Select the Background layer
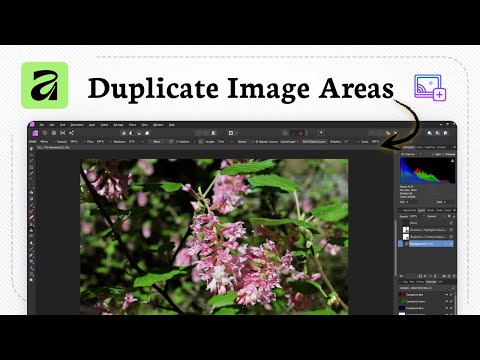480x360 pixels. [x=426, y=244]
